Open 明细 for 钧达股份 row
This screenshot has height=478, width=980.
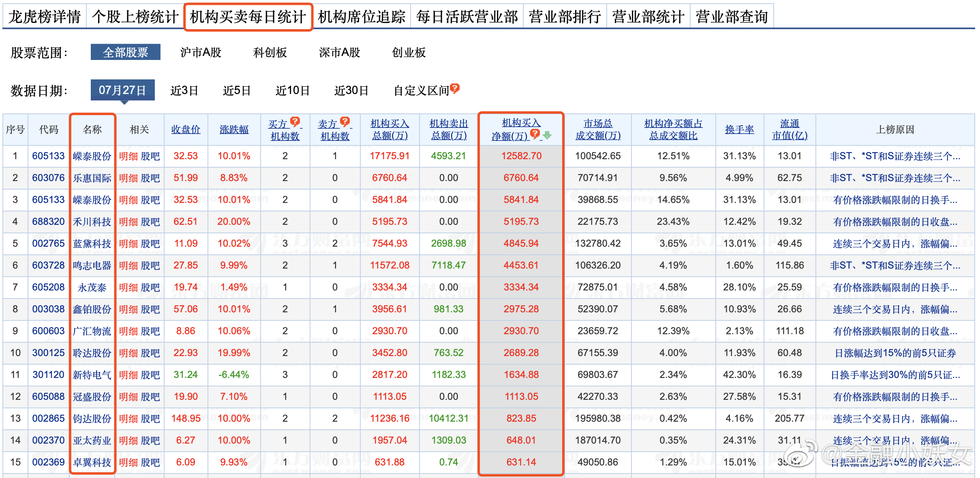click(128, 418)
